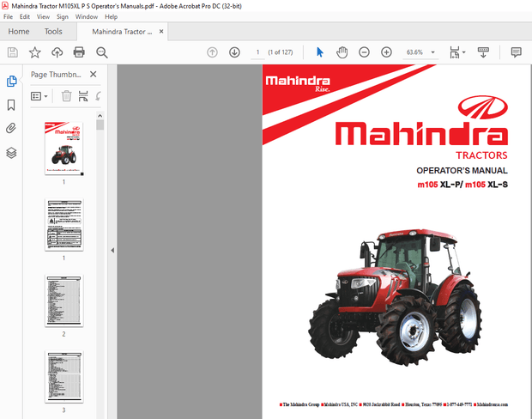Viewport: 532px width, 419px height.
Task: Click the (1 of 127) page count text
Action: (x=281, y=52)
